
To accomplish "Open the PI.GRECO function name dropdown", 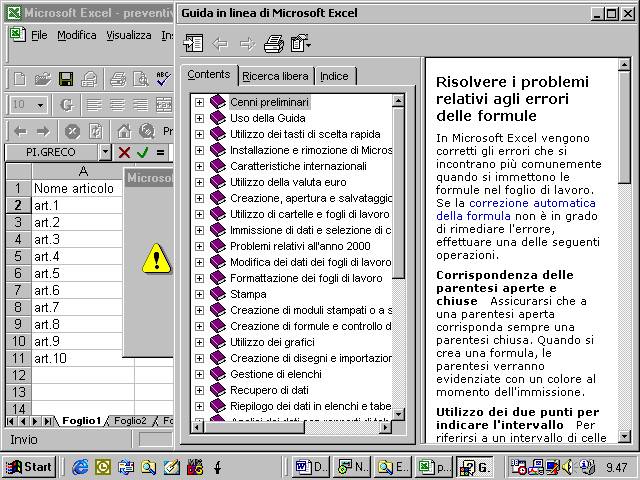I will click(x=105, y=152).
